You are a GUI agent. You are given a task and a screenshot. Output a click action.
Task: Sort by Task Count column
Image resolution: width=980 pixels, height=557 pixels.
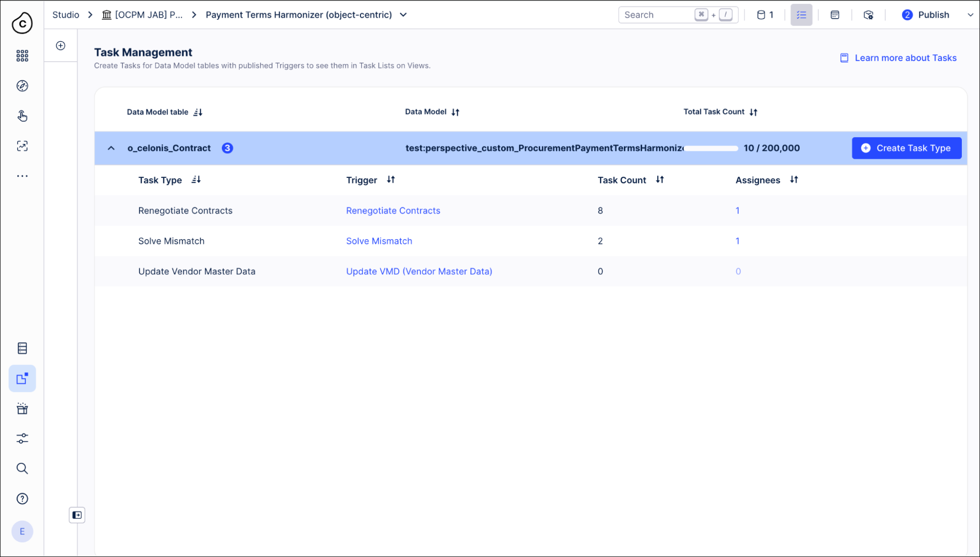coord(660,180)
